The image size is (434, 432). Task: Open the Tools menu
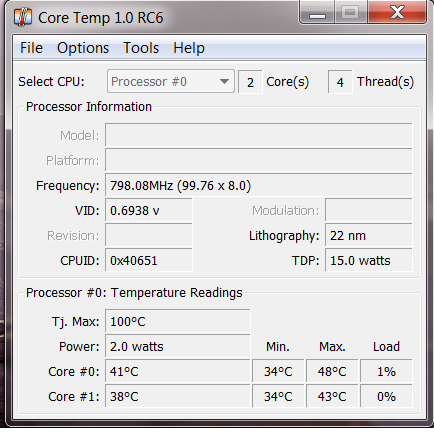(x=141, y=48)
